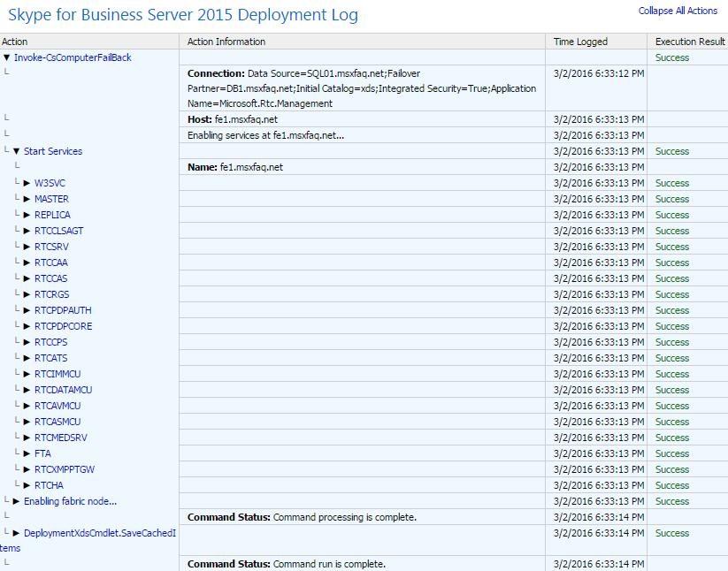This screenshot has height=571, width=728.
Task: Select the MASTER service link
Action: (x=51, y=199)
